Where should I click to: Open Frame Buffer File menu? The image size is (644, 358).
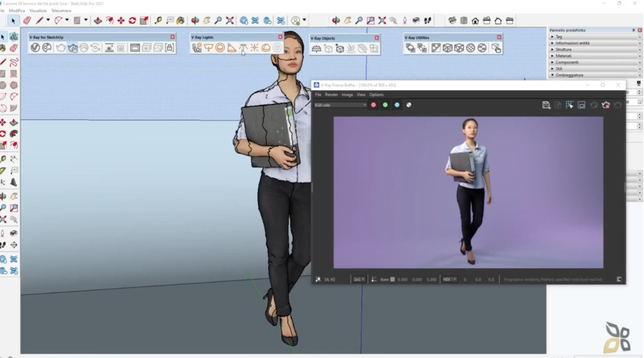318,94
